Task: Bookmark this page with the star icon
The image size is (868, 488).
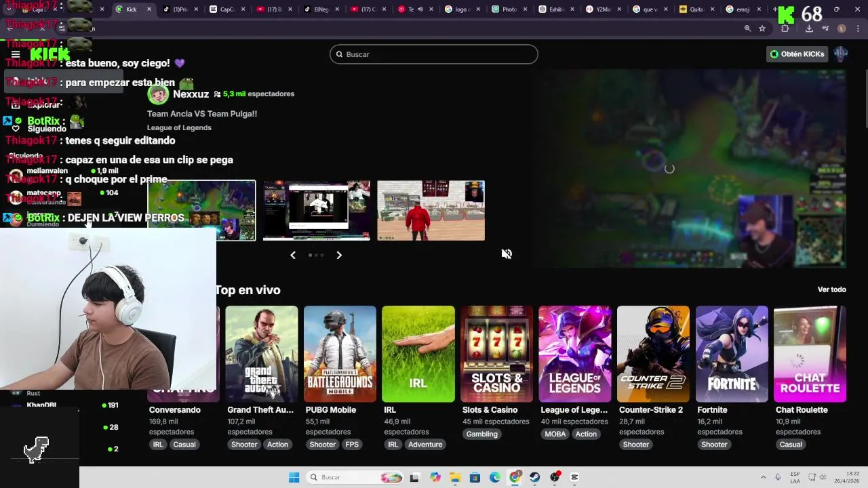Action: (x=762, y=28)
